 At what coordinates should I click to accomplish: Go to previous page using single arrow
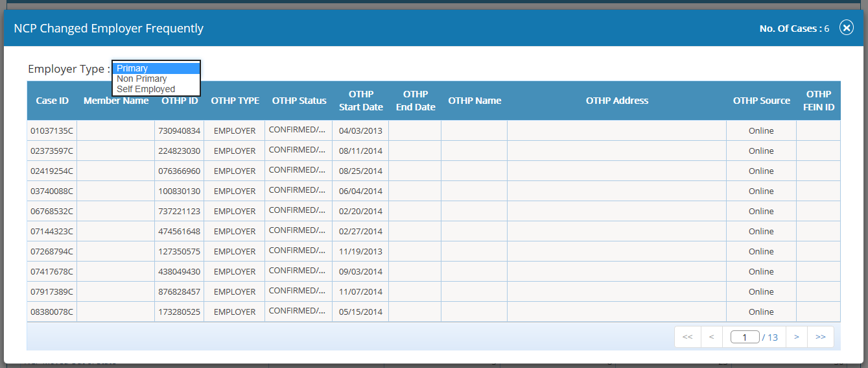click(x=712, y=337)
